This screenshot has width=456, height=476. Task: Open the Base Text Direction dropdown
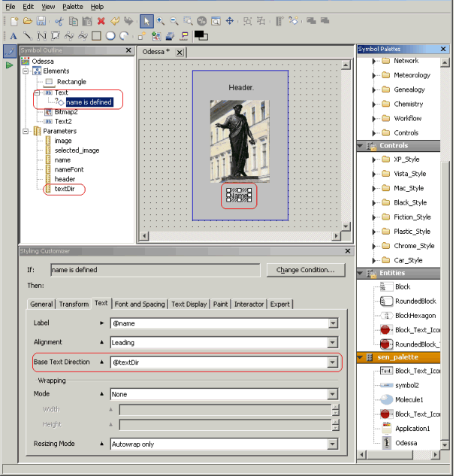click(332, 363)
